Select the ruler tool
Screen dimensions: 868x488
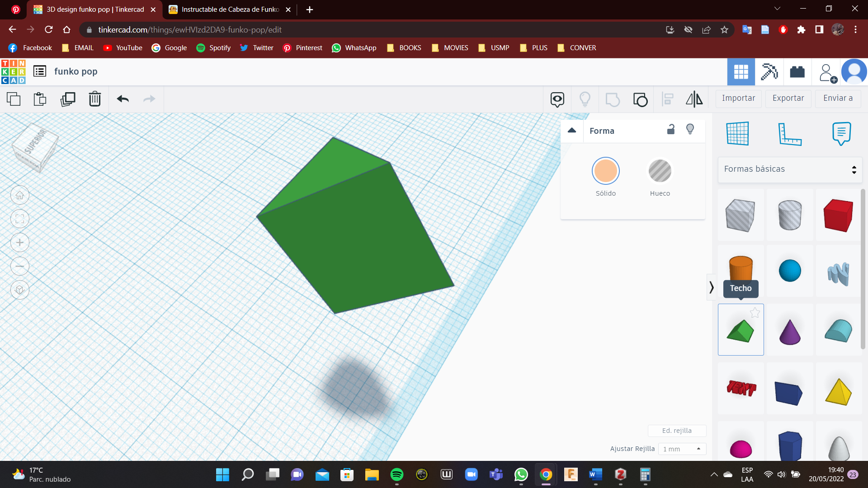coord(789,133)
